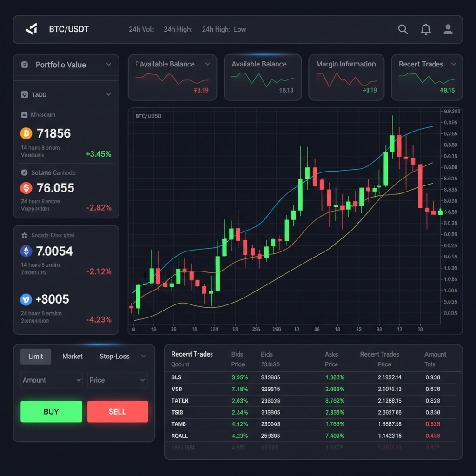Viewport: 476px width, 476px height.
Task: Select the ROALL row in trades table
Action: click(x=313, y=436)
